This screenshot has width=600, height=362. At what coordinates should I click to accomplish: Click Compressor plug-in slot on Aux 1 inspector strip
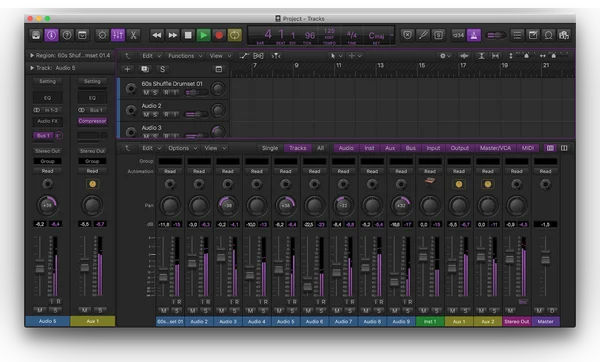[92, 121]
